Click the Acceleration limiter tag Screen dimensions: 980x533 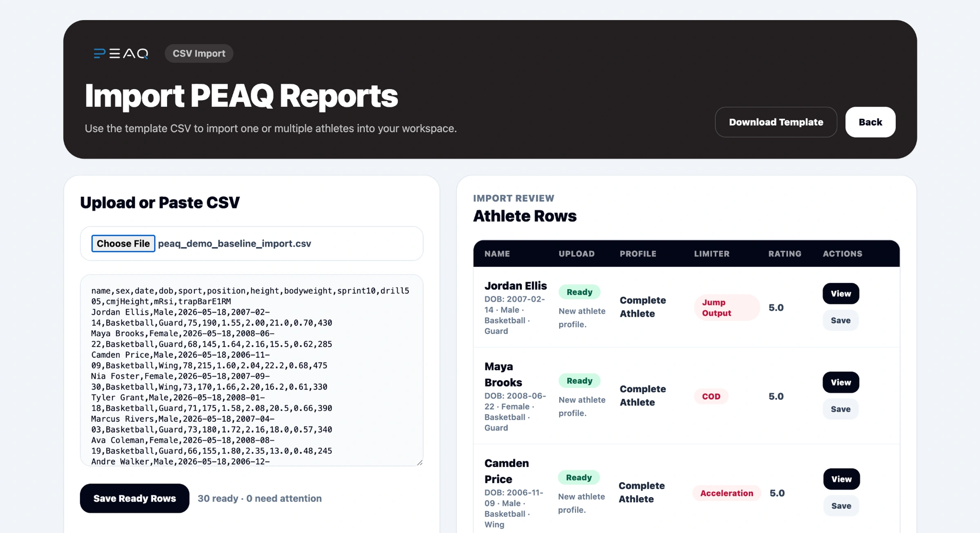tap(726, 493)
